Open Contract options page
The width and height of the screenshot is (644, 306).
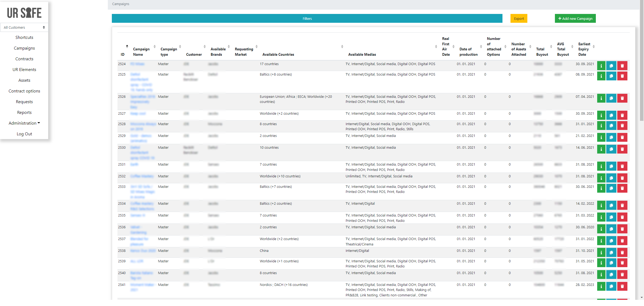click(24, 91)
